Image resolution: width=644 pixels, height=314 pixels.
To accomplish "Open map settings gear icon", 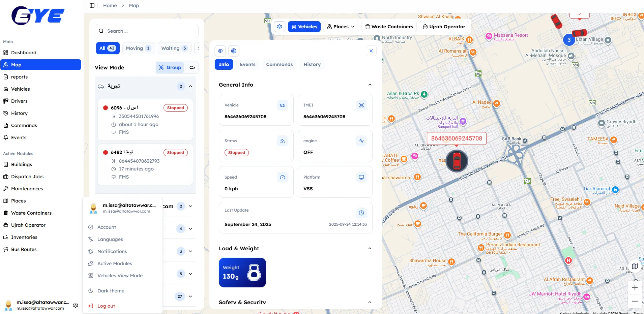I will 280,27.
